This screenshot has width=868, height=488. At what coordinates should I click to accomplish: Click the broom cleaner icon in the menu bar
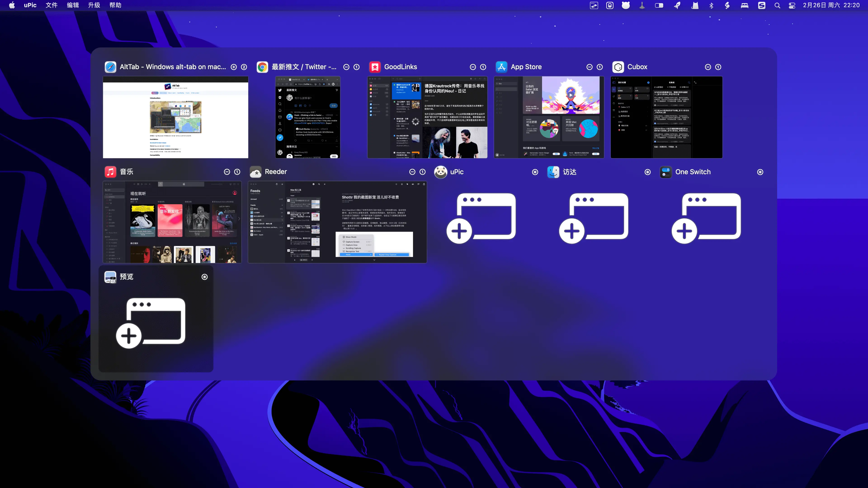point(642,5)
